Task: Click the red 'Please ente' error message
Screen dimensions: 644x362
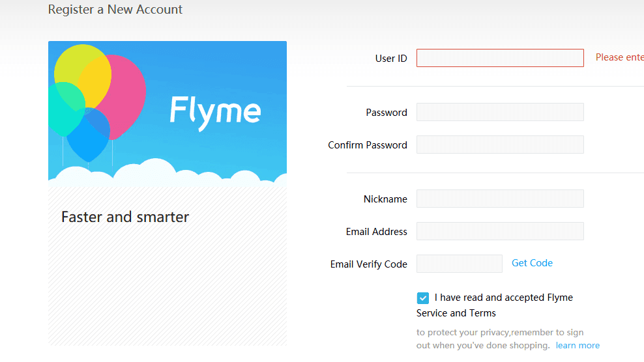Action: (x=619, y=57)
